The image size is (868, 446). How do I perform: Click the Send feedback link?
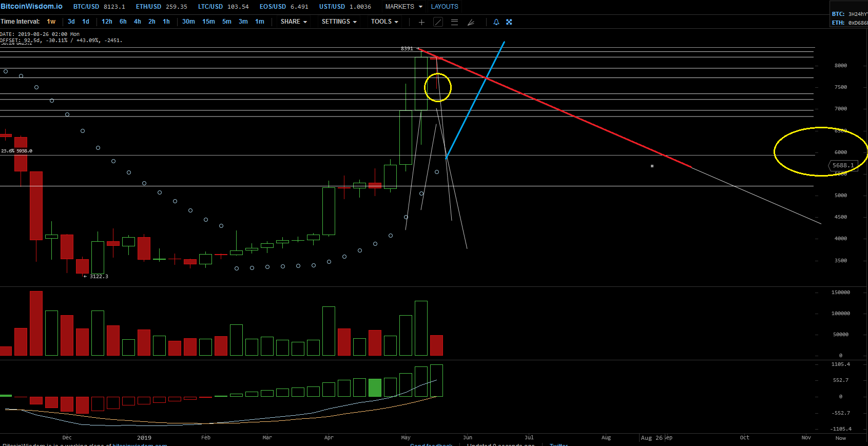[431, 444]
